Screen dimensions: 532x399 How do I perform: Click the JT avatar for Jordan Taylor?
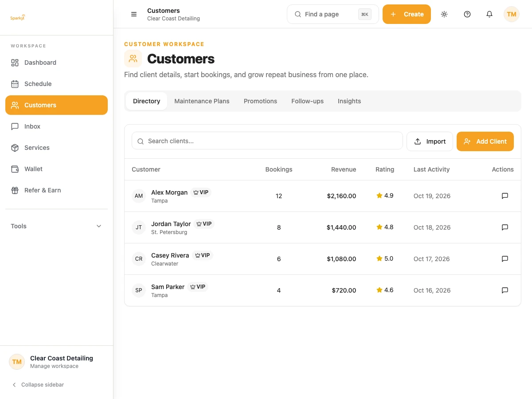click(139, 227)
